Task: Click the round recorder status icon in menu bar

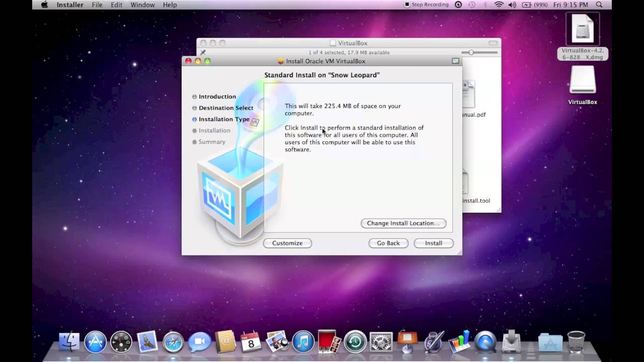Action: pos(458,5)
